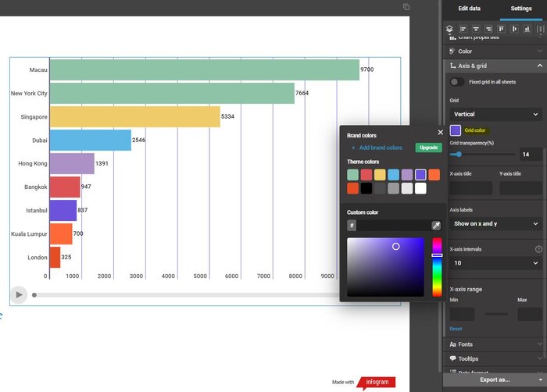Click the duplicate icon above the chart
The image size is (547, 392).
tap(406, 6)
